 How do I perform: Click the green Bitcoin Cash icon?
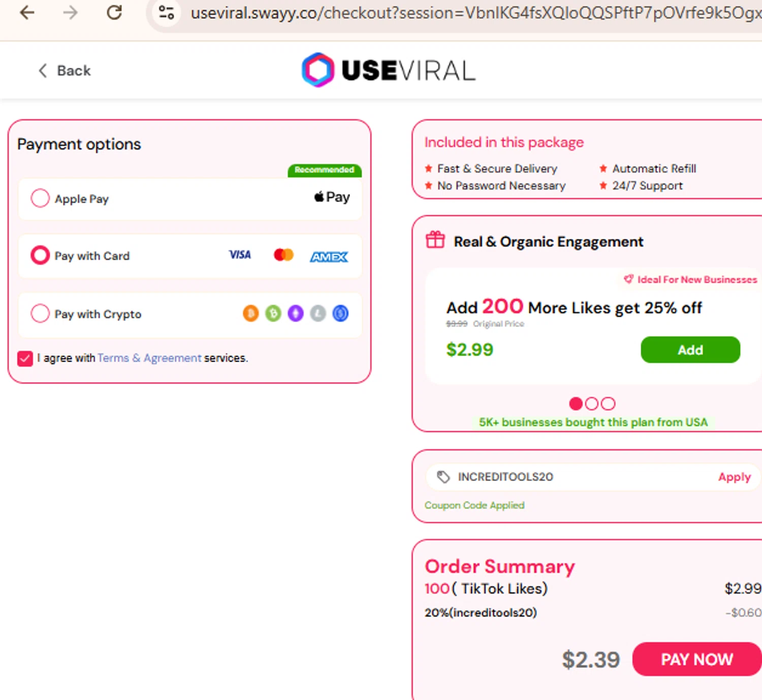point(273,313)
